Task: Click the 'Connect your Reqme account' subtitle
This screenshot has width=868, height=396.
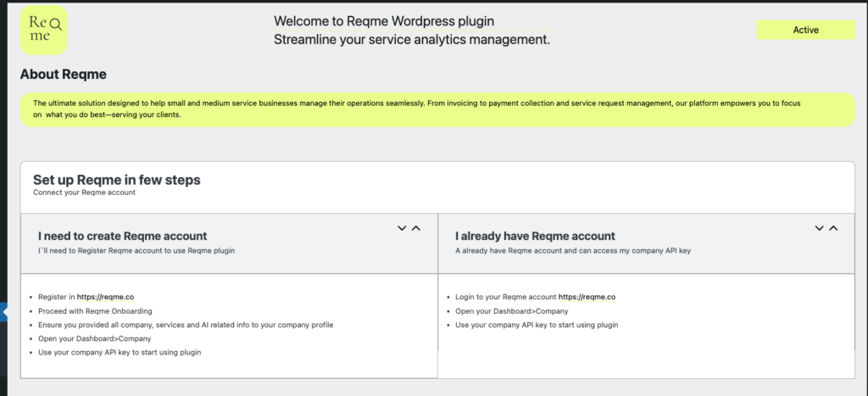Action: pyautogui.click(x=84, y=192)
